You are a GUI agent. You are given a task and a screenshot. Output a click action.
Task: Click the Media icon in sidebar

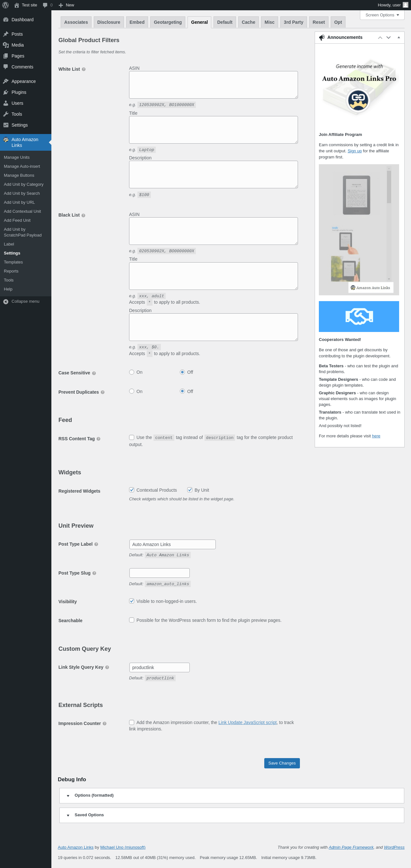(6, 45)
